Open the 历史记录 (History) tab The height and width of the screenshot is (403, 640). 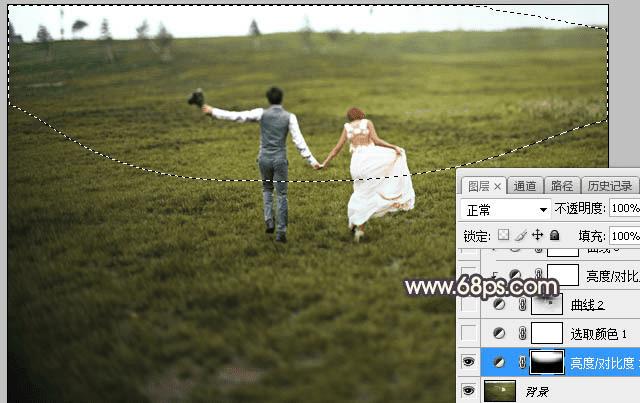[610, 186]
